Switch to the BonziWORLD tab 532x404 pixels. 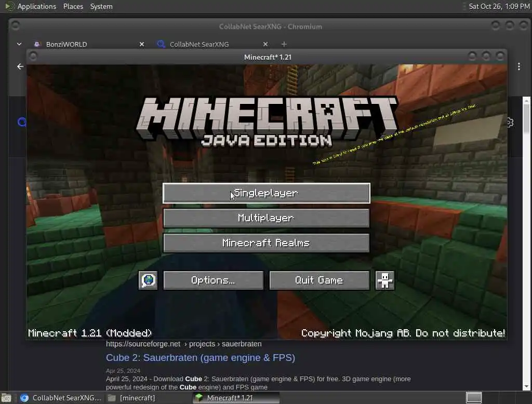[66, 45]
